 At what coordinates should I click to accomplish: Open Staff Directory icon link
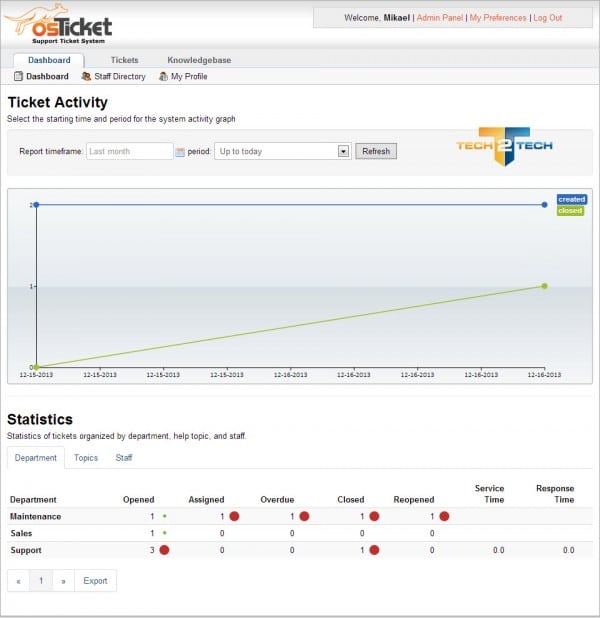[87, 77]
